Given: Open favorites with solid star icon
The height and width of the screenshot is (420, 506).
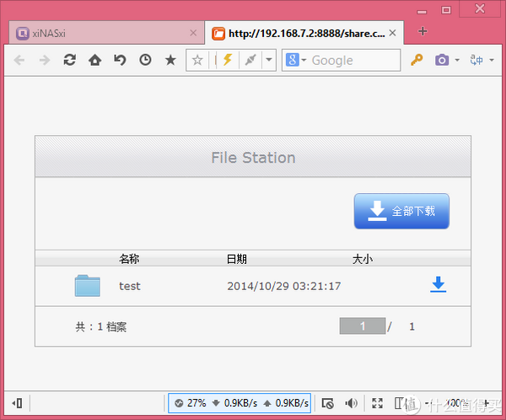Looking at the screenshot, I should 170,60.
